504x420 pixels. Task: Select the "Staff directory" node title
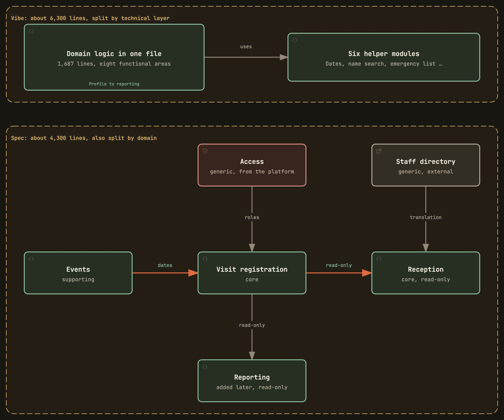(426, 162)
